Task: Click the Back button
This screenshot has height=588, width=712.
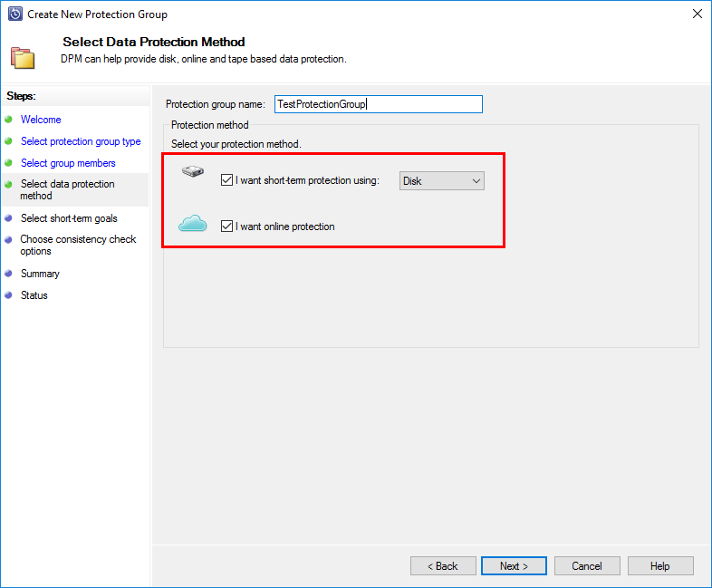Action: 443,565
